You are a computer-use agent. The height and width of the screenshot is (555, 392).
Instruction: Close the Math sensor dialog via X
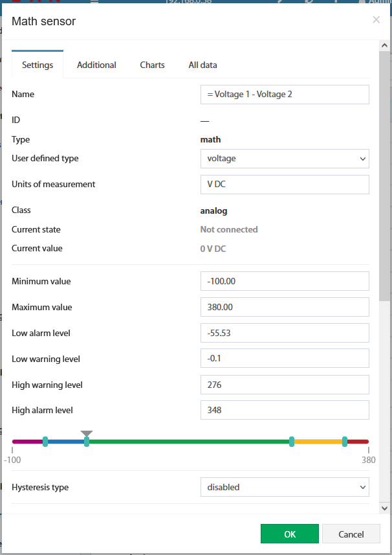pos(376,20)
